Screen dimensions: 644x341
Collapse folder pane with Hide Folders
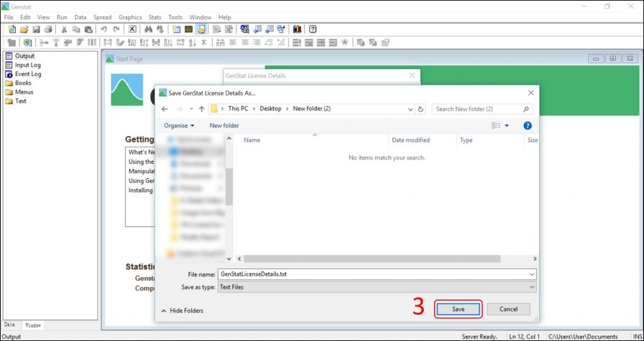(182, 310)
